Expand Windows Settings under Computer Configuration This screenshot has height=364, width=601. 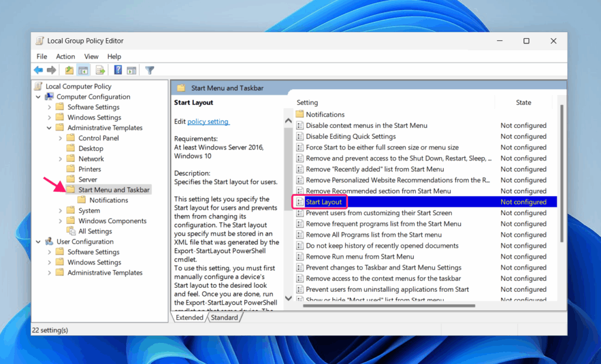click(49, 117)
